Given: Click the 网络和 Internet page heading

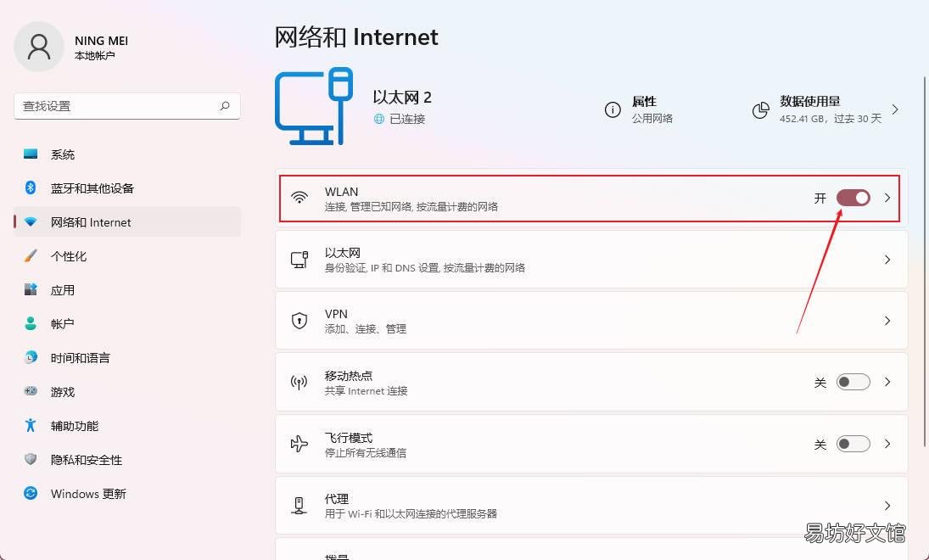Looking at the screenshot, I should (x=356, y=36).
